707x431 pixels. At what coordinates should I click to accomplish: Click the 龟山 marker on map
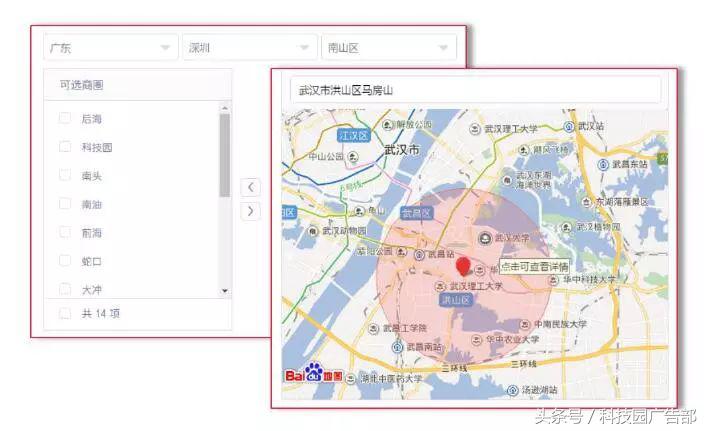point(359,211)
